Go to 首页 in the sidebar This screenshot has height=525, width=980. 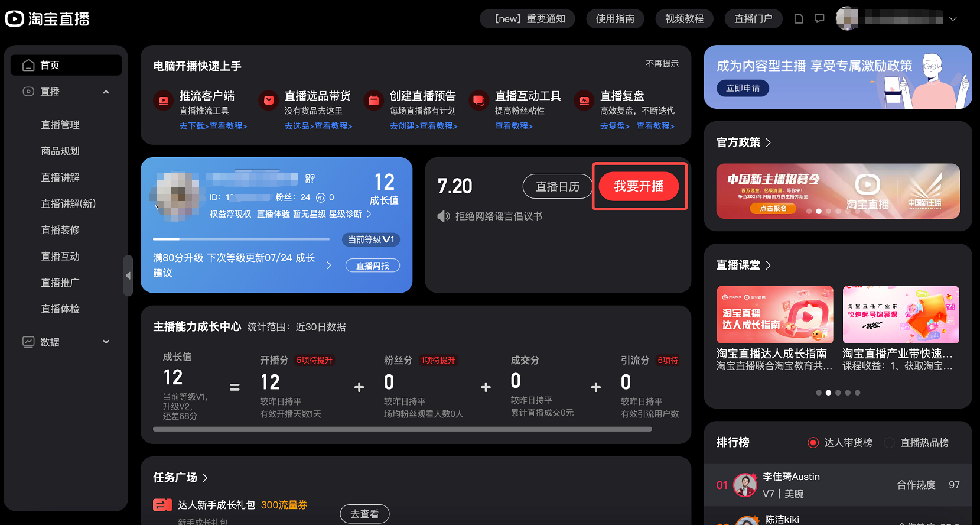click(66, 65)
